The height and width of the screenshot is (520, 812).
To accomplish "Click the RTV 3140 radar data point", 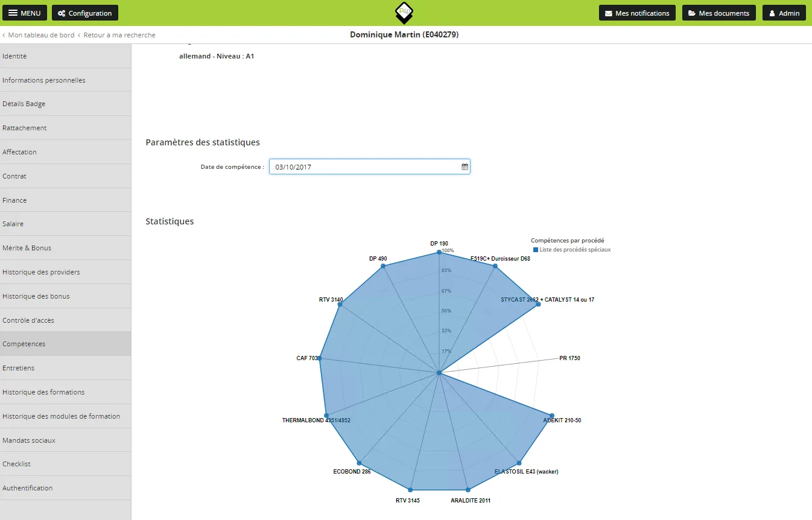I will click(x=340, y=305).
